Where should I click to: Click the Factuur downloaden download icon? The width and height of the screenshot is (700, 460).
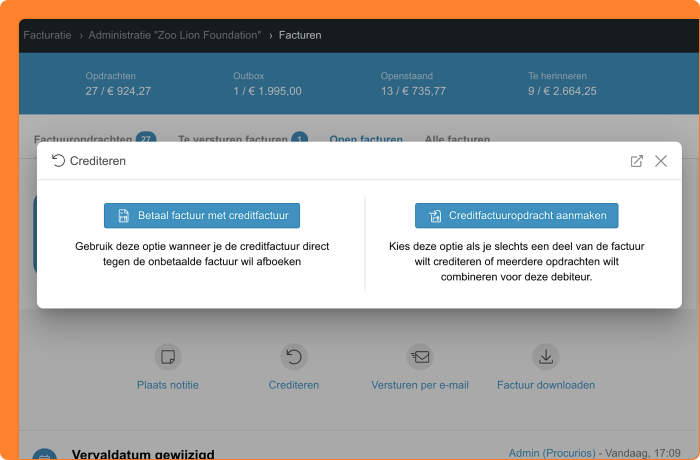(546, 357)
